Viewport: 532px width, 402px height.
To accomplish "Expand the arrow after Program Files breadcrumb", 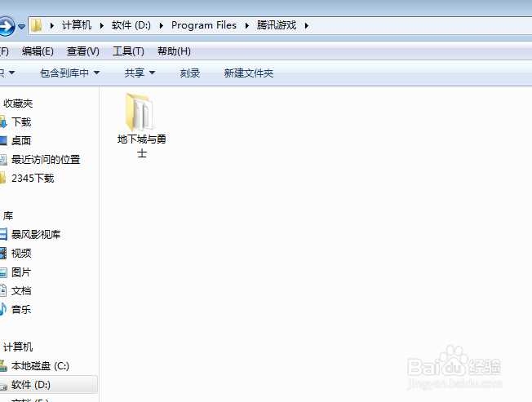I will 246,25.
